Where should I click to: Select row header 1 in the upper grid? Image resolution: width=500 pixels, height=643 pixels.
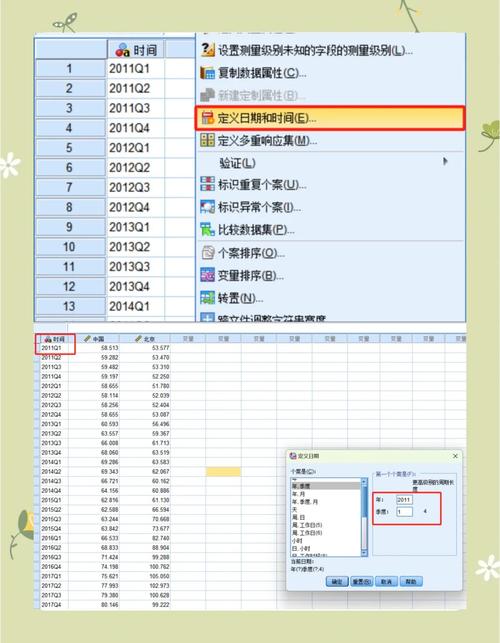coord(70,68)
